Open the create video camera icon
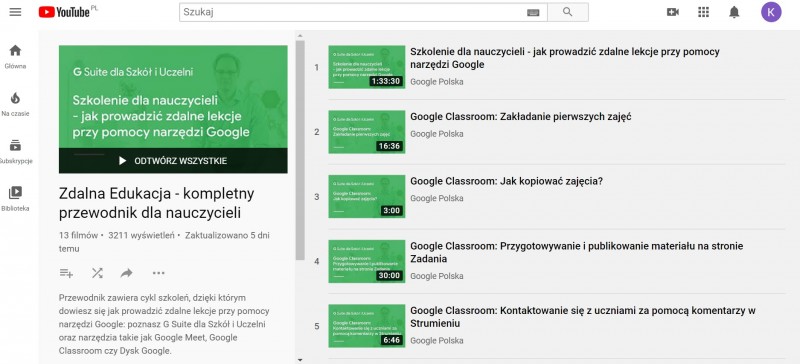This screenshot has height=364, width=800. click(673, 12)
